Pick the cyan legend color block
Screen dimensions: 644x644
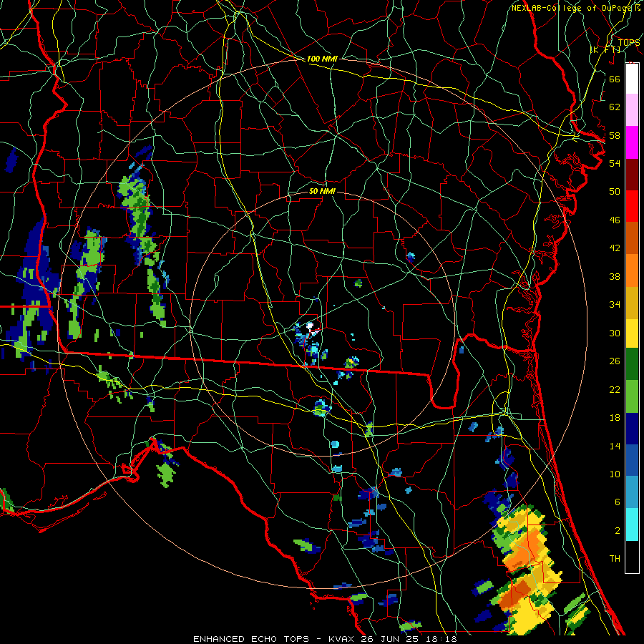(632, 524)
